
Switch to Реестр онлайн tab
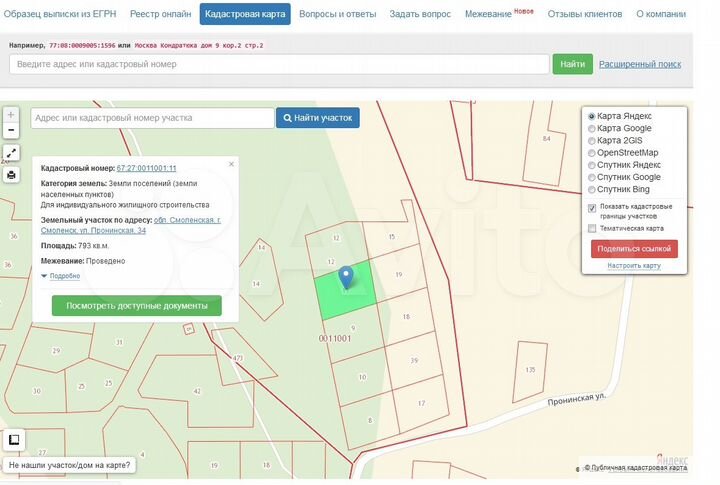point(162,14)
